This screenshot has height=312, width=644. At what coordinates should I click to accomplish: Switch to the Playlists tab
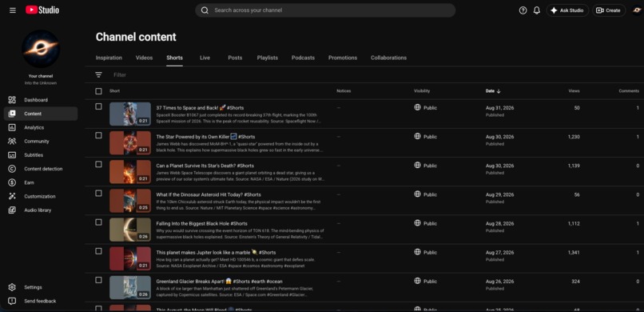pos(268,58)
